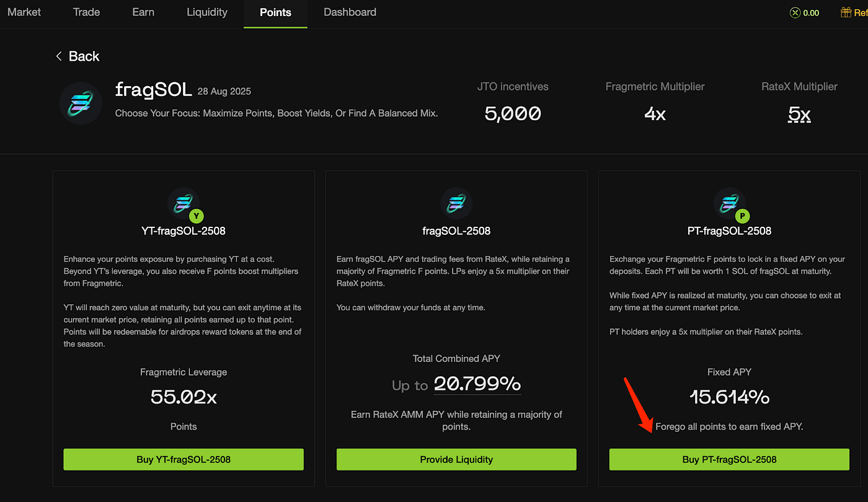Click Buy YT-fragSOL-2508 button

tap(184, 459)
